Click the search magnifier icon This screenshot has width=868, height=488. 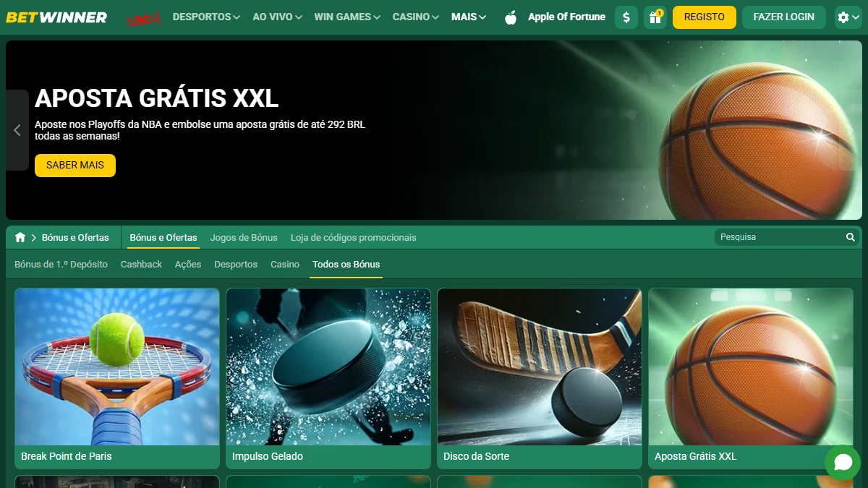[851, 237]
